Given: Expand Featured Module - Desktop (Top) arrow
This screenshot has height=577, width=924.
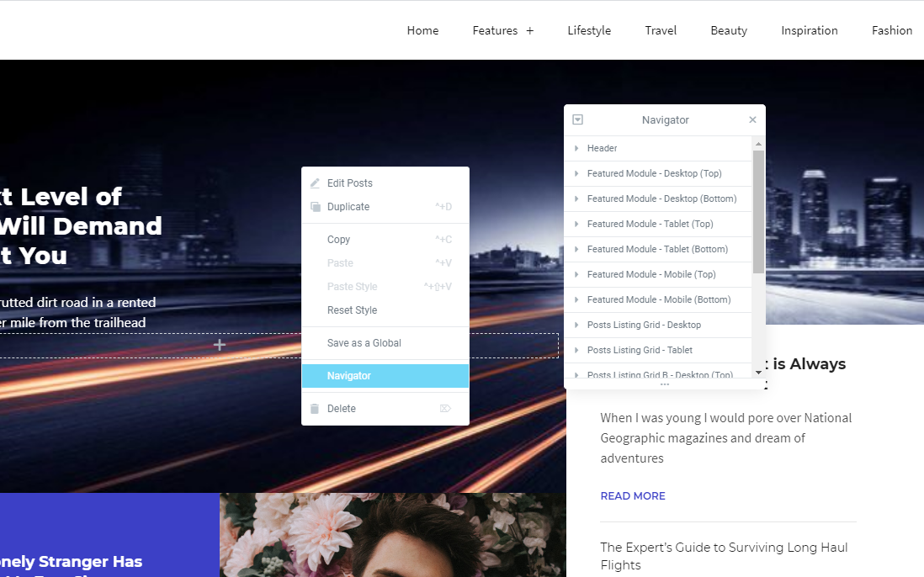Looking at the screenshot, I should pos(576,173).
